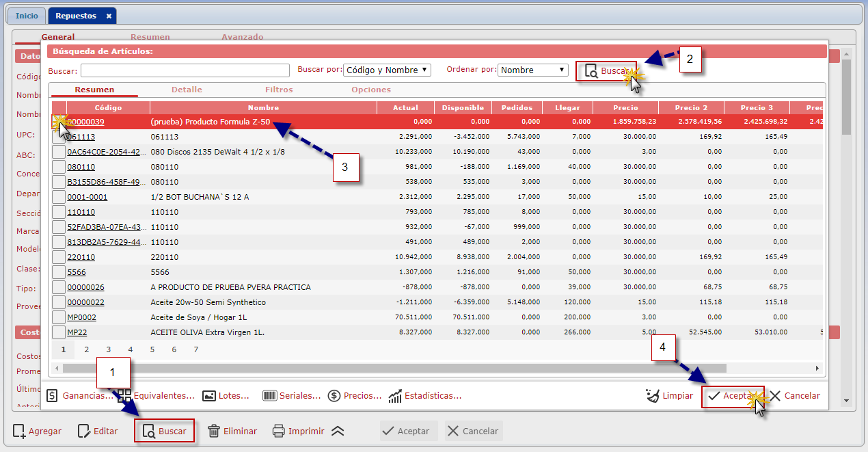Select checkbox for item MP0002
The width and height of the screenshot is (868, 452).
pyautogui.click(x=59, y=317)
